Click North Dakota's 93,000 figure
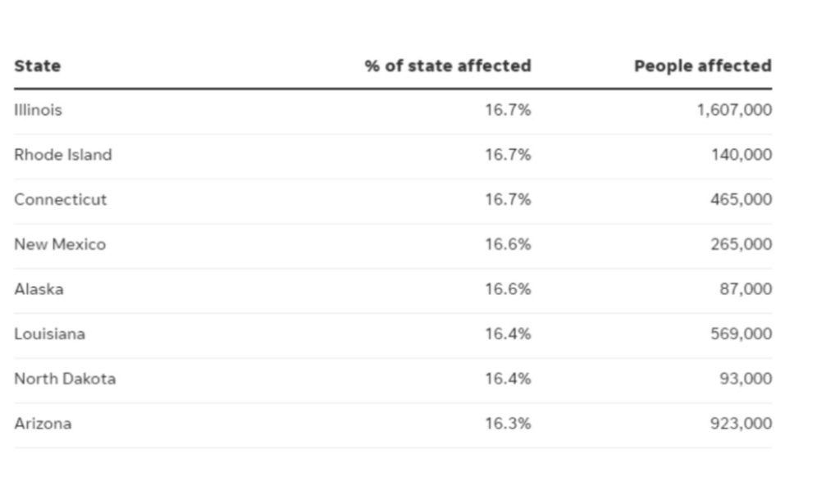Screen dimensions: 840x504 746,379
